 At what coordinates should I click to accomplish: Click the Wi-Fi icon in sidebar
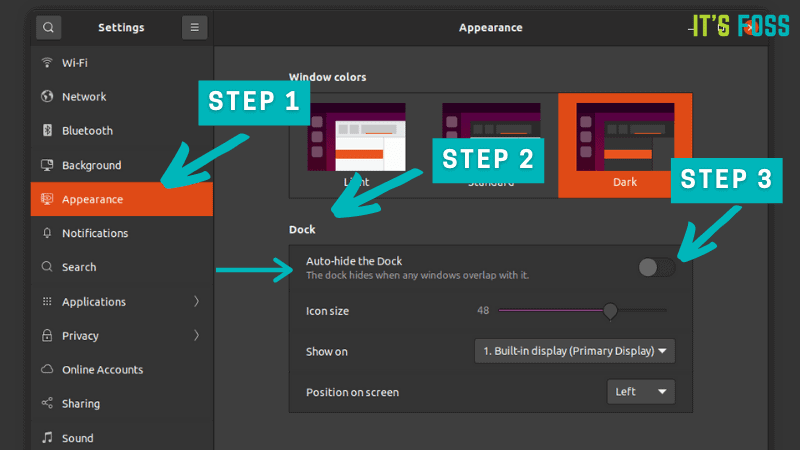47,62
